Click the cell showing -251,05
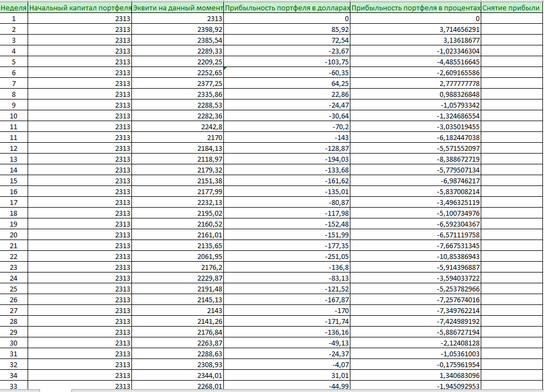 point(287,256)
